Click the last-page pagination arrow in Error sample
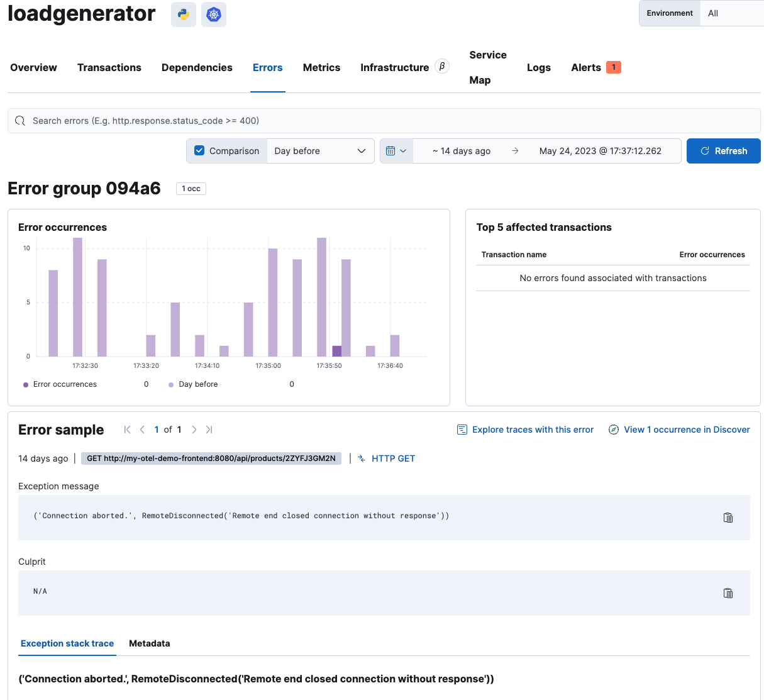The image size is (764, 700). point(209,430)
